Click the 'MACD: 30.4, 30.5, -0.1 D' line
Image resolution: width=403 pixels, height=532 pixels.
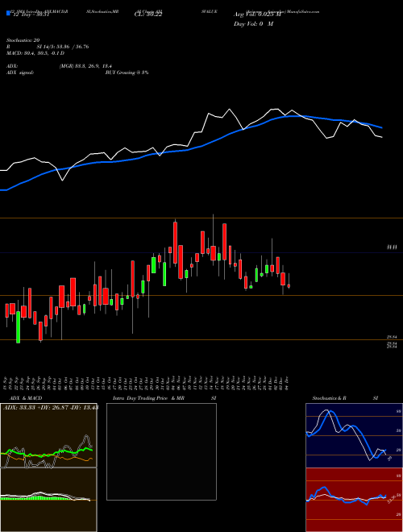pyautogui.click(x=35, y=53)
